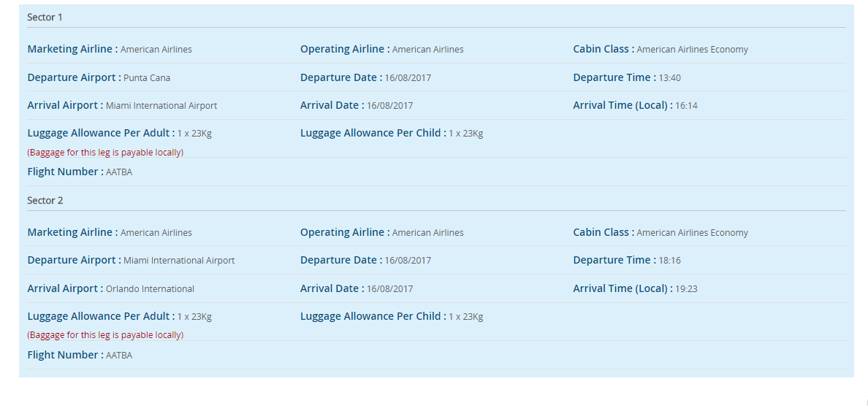
Task: Click the Sector 1 heading
Action: tap(45, 17)
